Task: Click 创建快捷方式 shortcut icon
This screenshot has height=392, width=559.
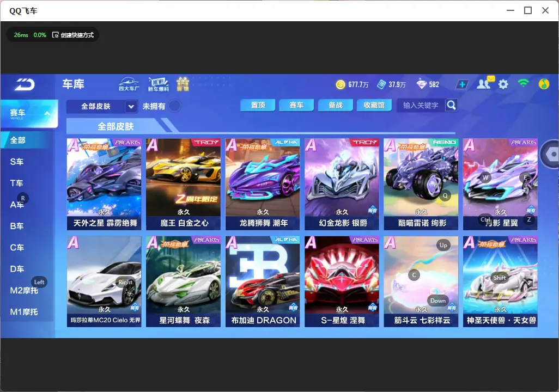Action: [55, 35]
